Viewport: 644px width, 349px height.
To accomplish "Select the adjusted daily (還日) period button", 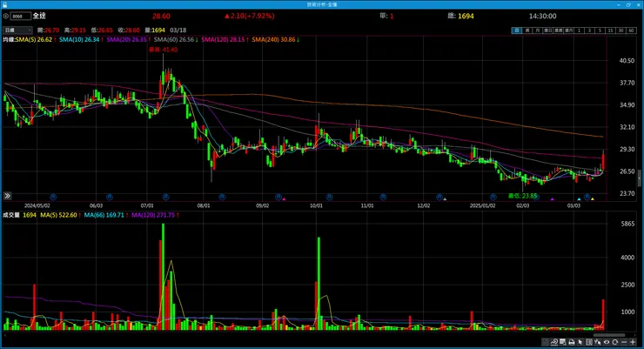I will click(548, 30).
